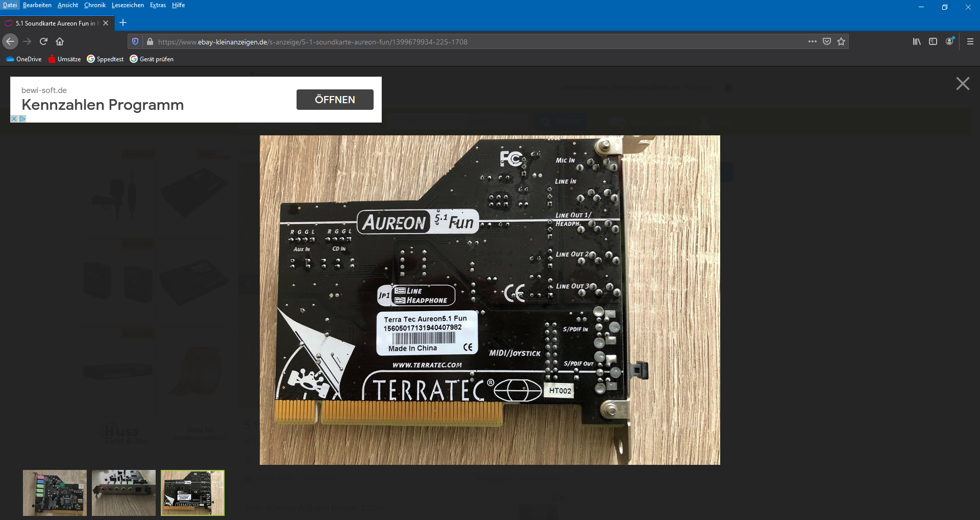Reload the current page
The width and height of the screenshot is (980, 520).
pyautogui.click(x=43, y=41)
